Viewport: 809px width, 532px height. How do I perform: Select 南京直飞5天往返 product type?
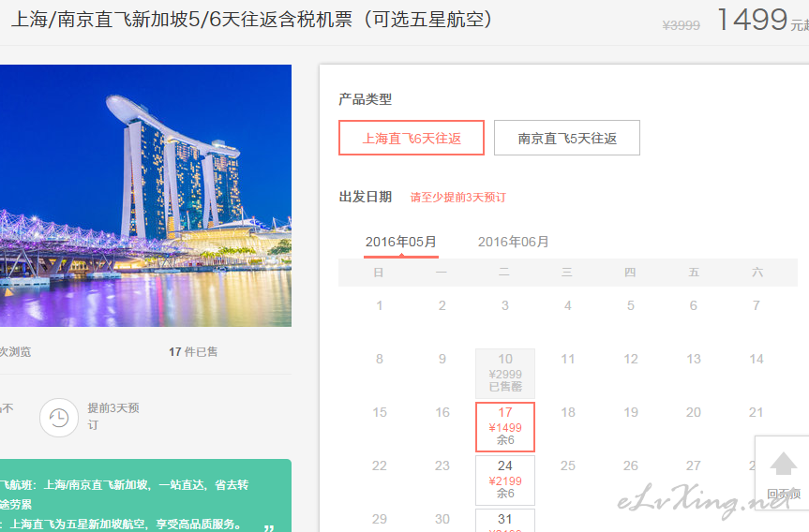[567, 138]
